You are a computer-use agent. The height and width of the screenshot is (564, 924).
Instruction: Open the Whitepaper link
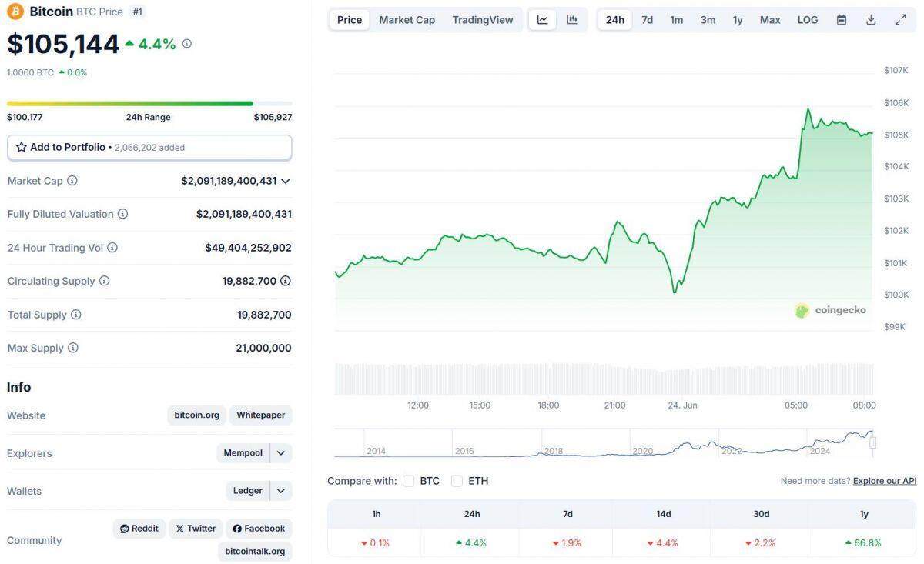point(261,415)
